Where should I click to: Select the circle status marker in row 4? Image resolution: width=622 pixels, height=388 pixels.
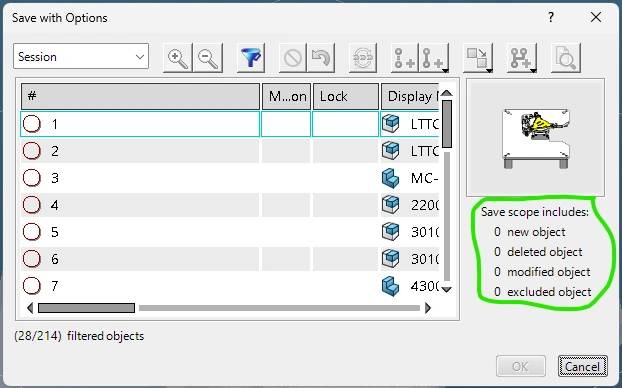[32, 205]
